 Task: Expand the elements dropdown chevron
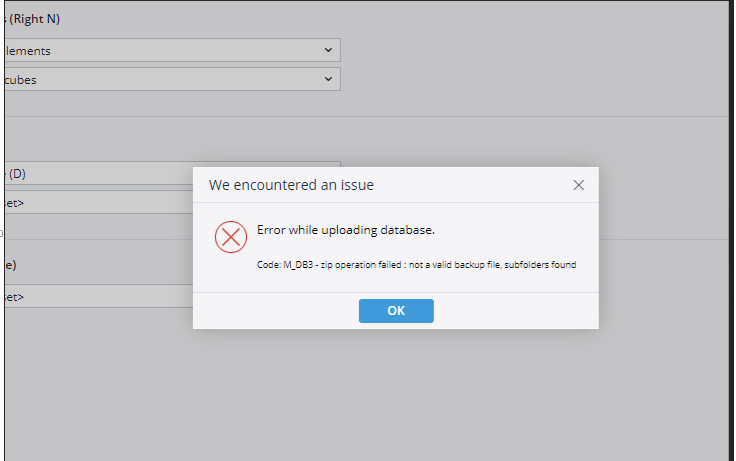(328, 50)
